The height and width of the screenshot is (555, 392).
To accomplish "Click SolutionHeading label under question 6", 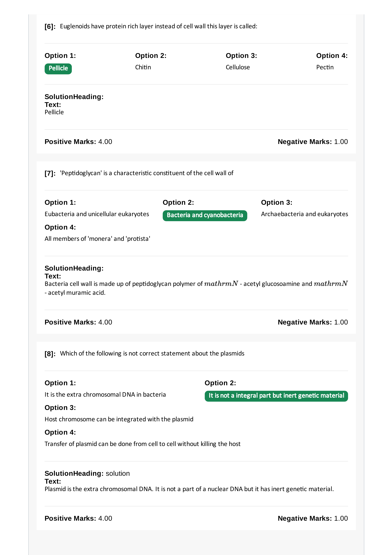I will (74, 97).
